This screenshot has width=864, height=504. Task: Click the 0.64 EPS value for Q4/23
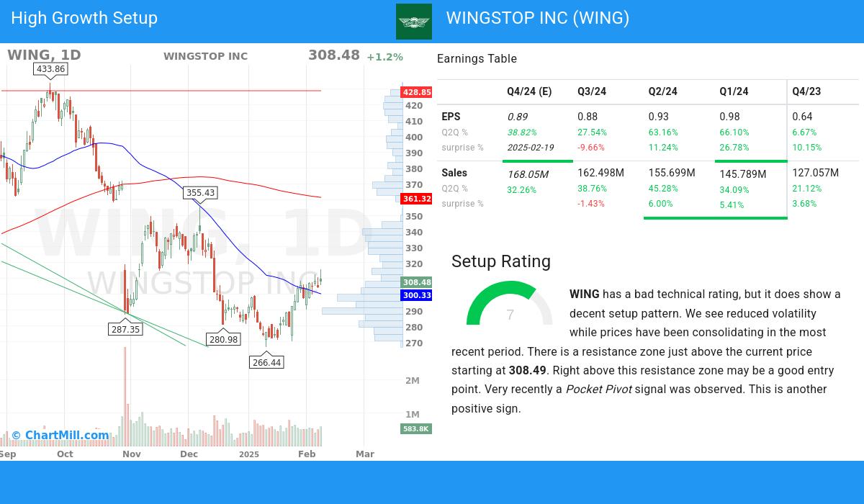coord(802,117)
